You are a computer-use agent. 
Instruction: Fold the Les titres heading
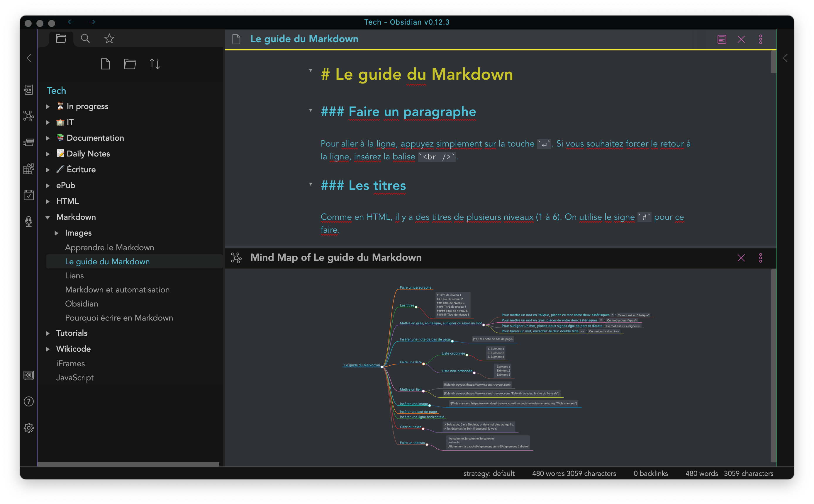[311, 184]
